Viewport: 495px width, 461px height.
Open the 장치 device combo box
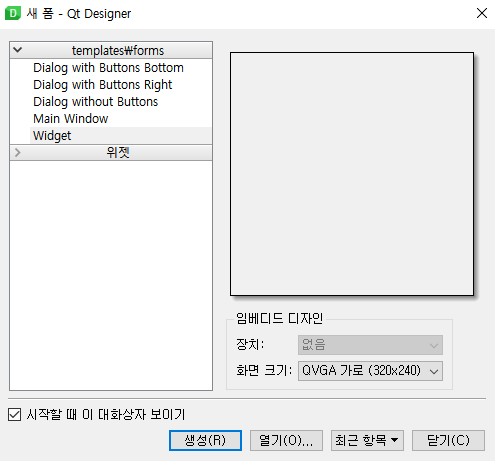click(370, 345)
